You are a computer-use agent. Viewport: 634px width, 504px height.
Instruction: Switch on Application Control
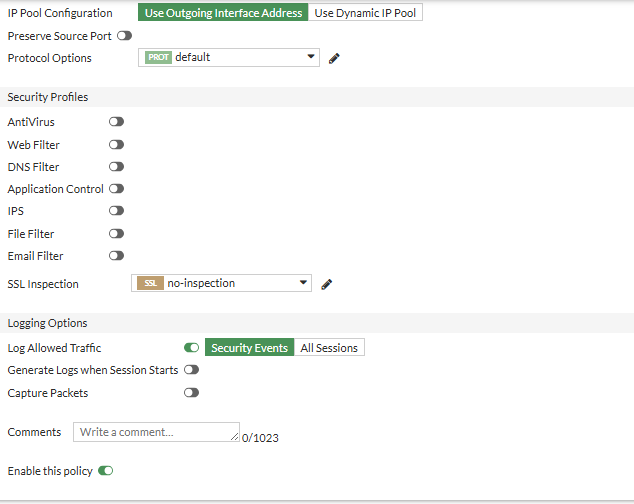pyautogui.click(x=117, y=189)
